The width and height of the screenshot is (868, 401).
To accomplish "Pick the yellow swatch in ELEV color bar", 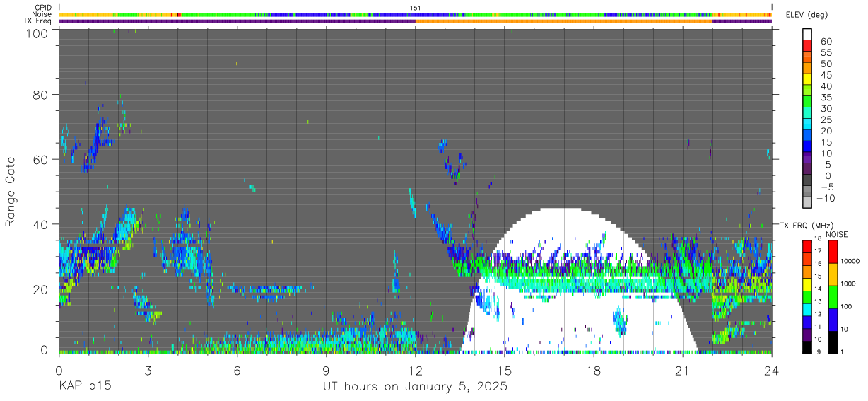I will (807, 79).
